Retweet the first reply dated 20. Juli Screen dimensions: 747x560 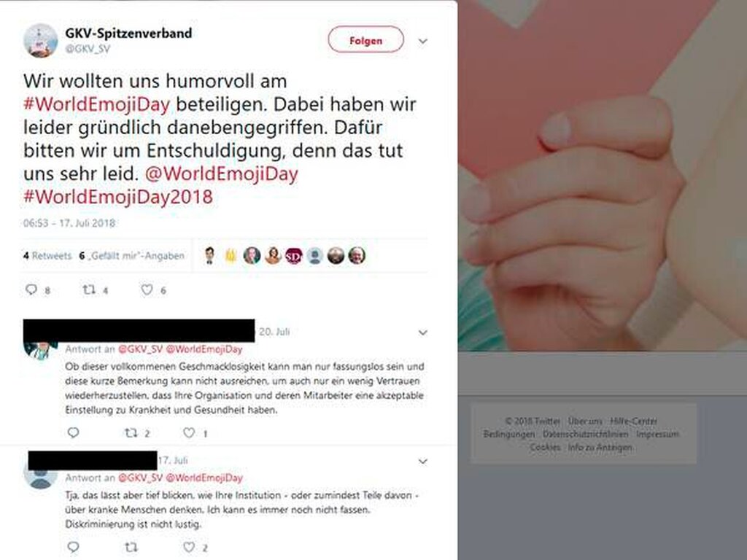[131, 433]
